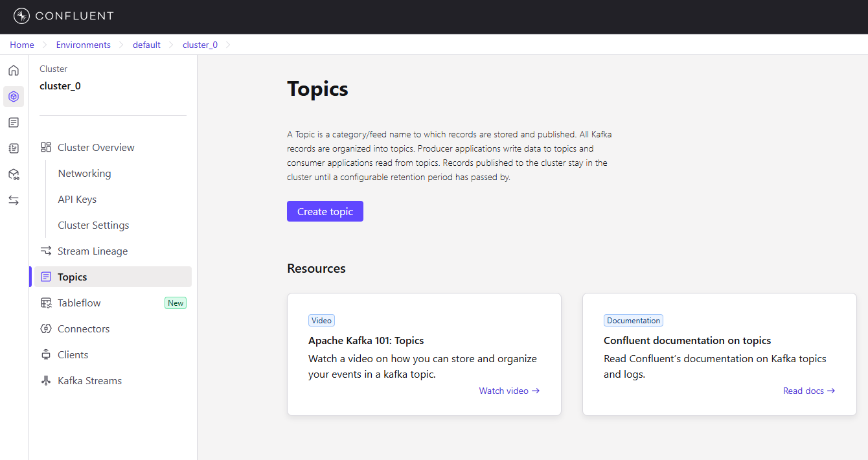The image size is (868, 460).
Task: Click Environments breadcrumb link
Action: coord(84,45)
